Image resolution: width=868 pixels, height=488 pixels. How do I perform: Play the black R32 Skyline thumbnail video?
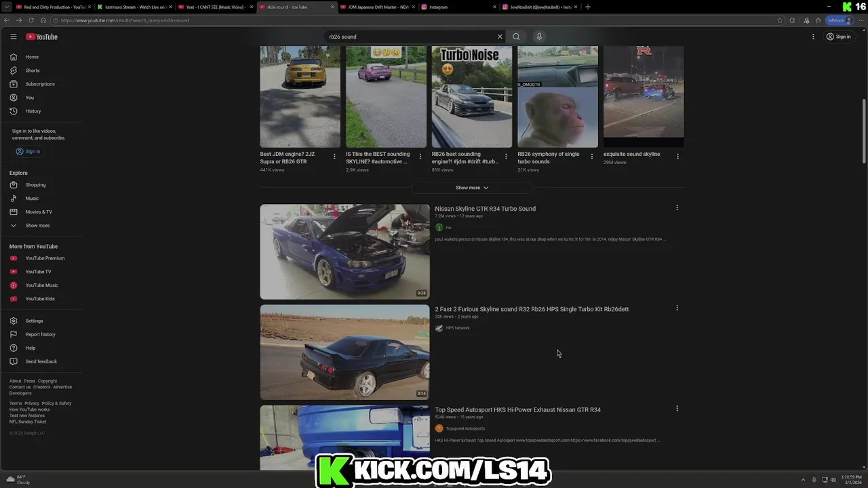[344, 352]
